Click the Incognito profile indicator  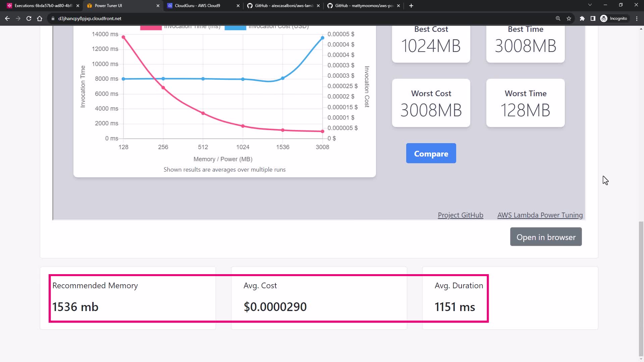point(614,18)
